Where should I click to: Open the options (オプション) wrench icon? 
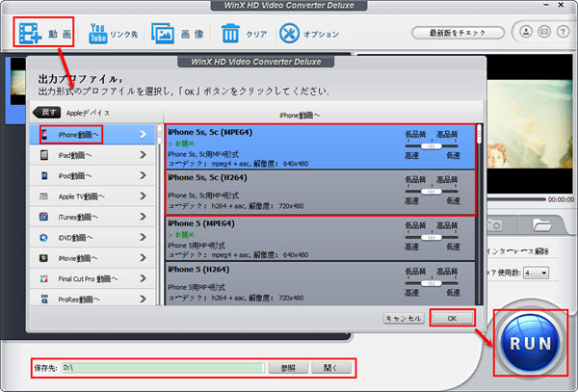tap(289, 34)
